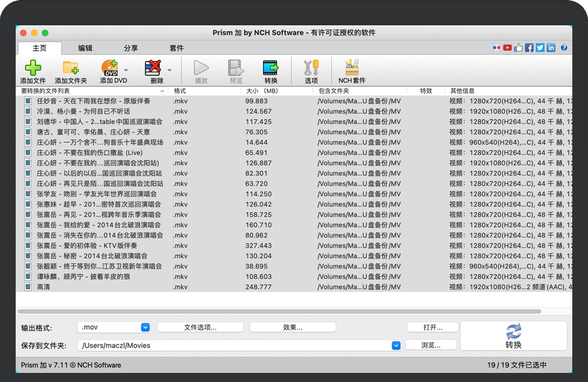This screenshot has height=382, width=588.
Task: Click the Add Folder (添加文件夹) icon
Action: click(x=71, y=68)
